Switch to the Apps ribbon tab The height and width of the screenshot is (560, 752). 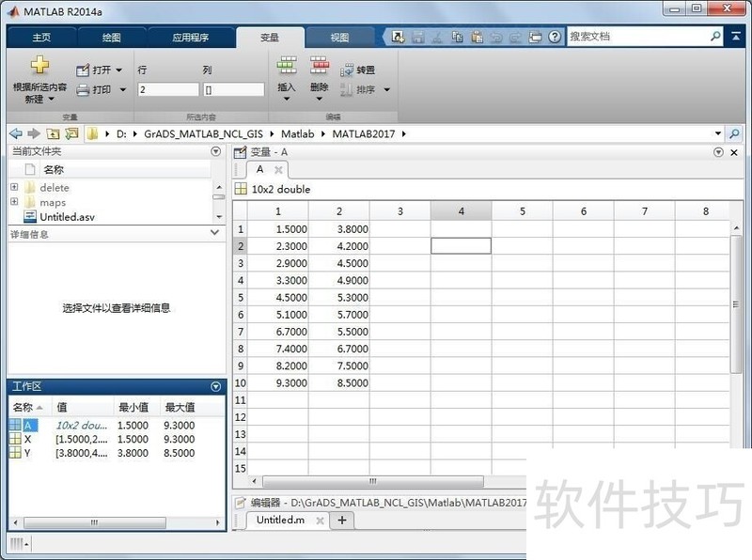pyautogui.click(x=191, y=38)
